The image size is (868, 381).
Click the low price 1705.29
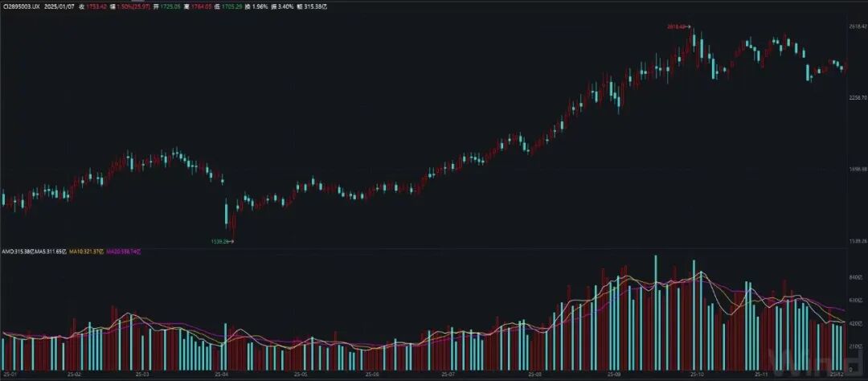(x=232, y=6)
